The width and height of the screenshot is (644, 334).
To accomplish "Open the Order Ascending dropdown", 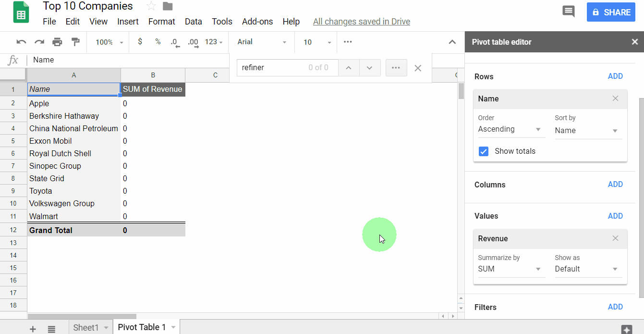I will (511, 129).
